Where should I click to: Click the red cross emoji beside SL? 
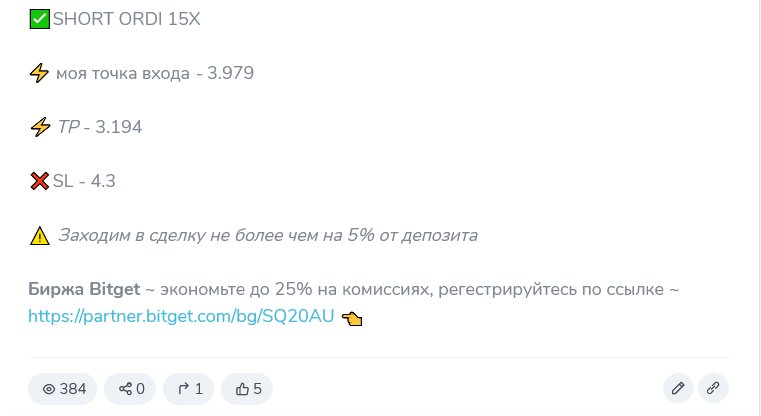pyautogui.click(x=39, y=181)
